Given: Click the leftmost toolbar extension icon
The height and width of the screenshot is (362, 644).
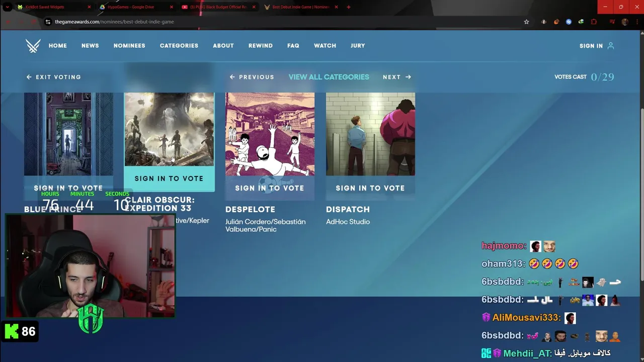Looking at the screenshot, I should 544,22.
